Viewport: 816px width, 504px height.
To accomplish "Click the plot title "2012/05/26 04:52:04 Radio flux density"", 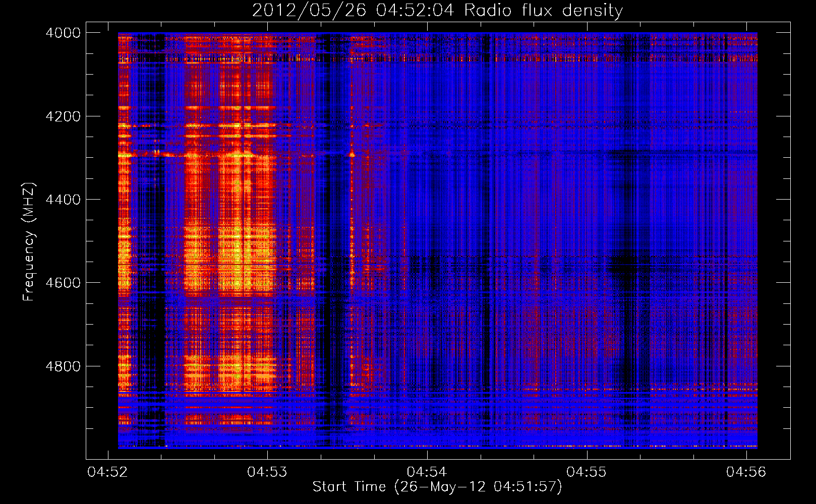I will 437,11.
